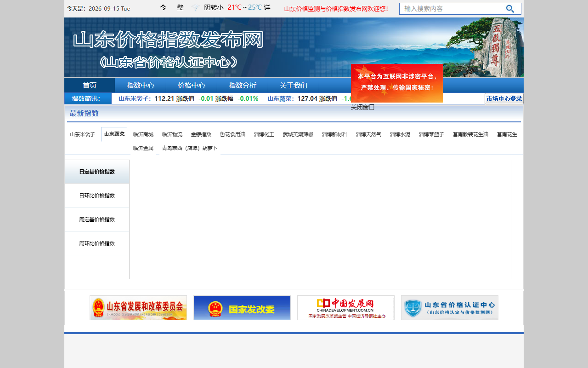Select the 临沂金属 index tab

click(143, 148)
